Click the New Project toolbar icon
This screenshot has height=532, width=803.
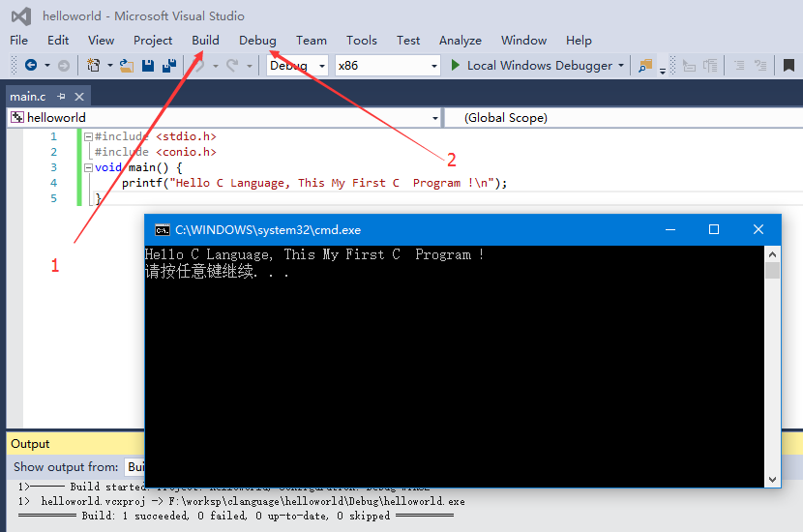(93, 66)
